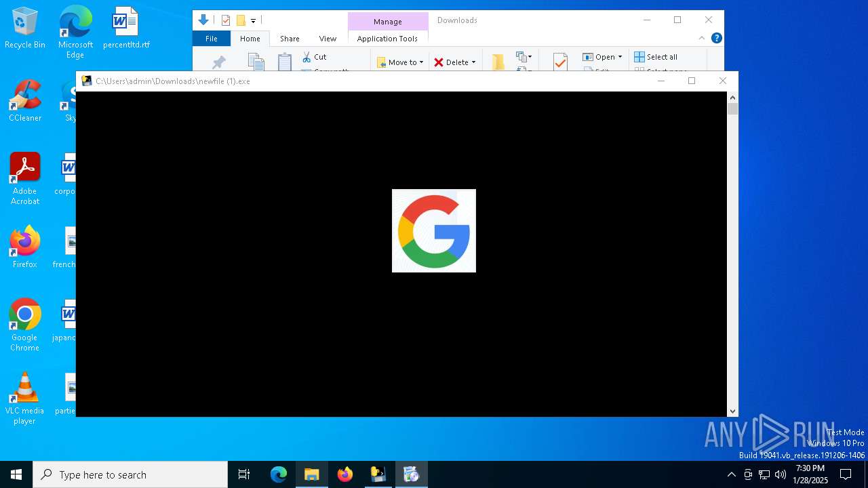Switch to the View tab in Explorer
Viewport: 868px width, 488px height.
(328, 39)
